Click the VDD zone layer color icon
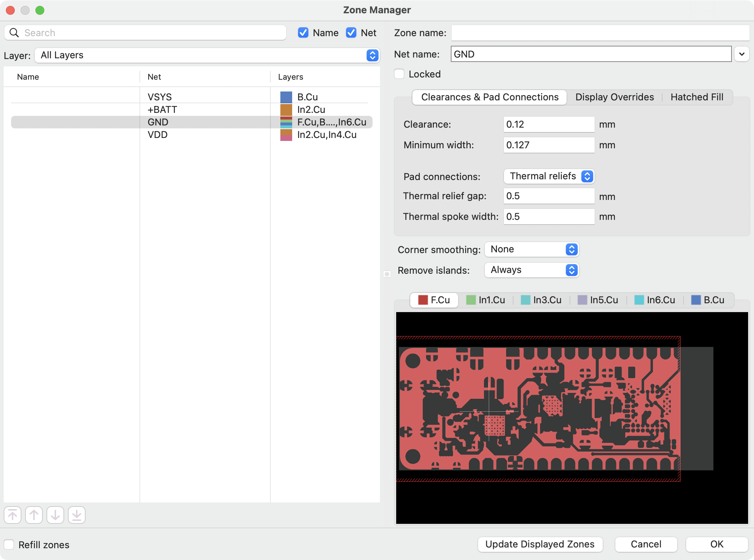Image resolution: width=754 pixels, height=560 pixels. (286, 135)
